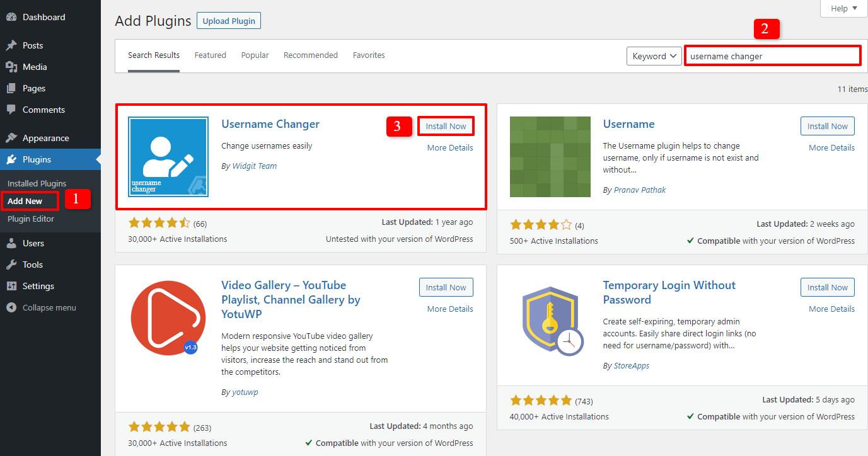
Task: Click the Dashboard gauge icon
Action: (11, 17)
